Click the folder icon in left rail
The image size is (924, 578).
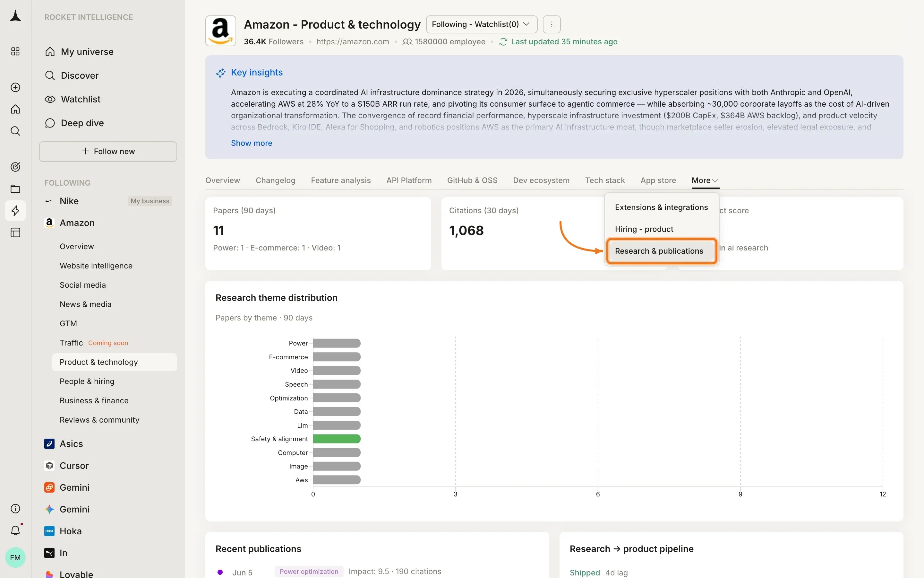click(15, 188)
